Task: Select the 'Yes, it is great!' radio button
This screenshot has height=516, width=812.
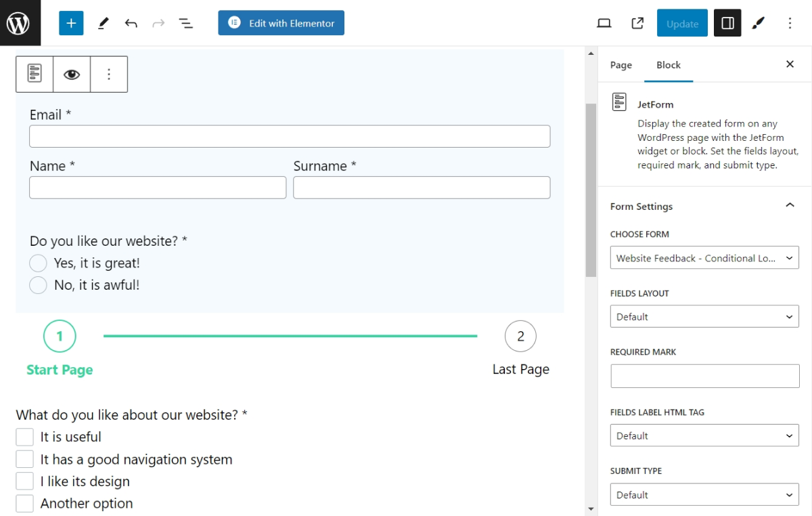Action: (38, 263)
